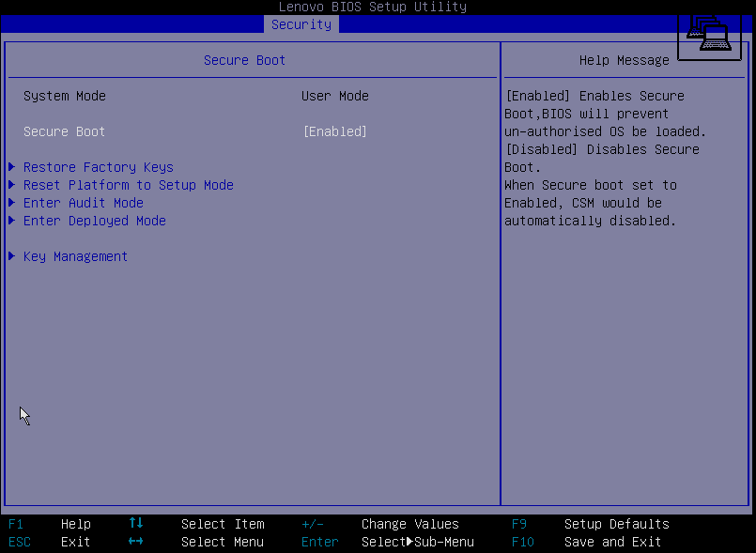The width and height of the screenshot is (756, 553).
Task: Click the triangle arrow in the Select Sub-Menu hint
Action: (409, 542)
